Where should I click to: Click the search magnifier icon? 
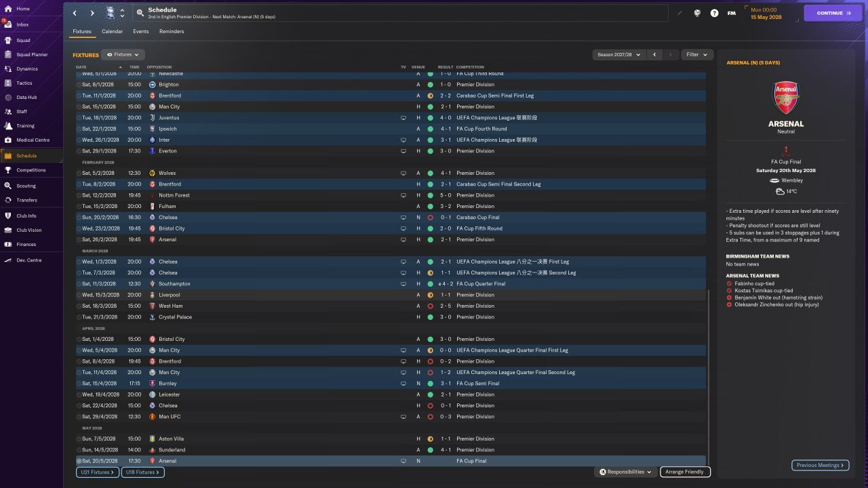(140, 13)
